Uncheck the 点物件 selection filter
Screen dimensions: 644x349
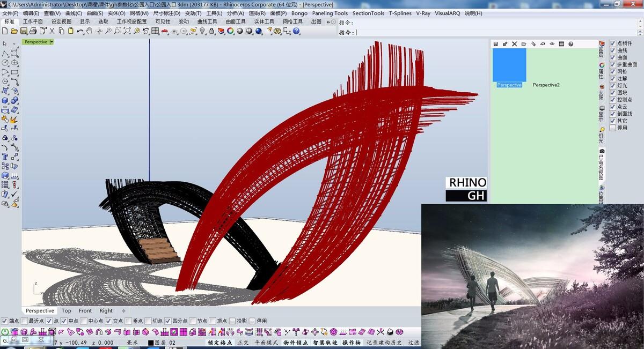click(x=613, y=43)
